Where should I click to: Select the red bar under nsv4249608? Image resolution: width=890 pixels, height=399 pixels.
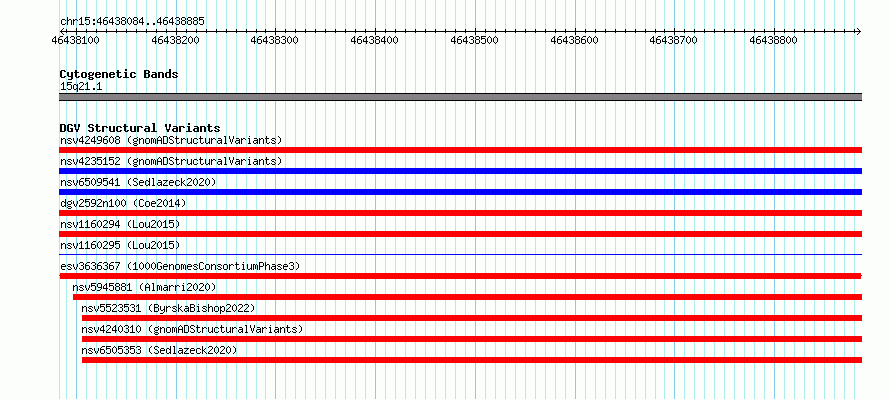(x=460, y=150)
